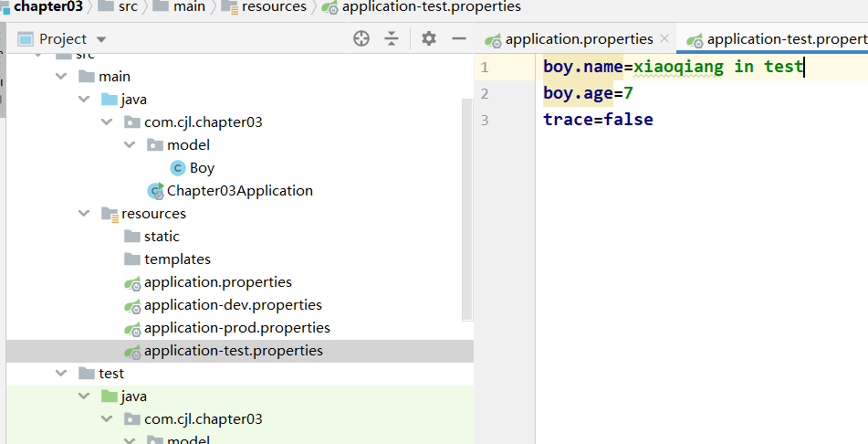Viewport: 868px width, 444px height.
Task: Collapse the test folder chevron
Action: (61, 374)
